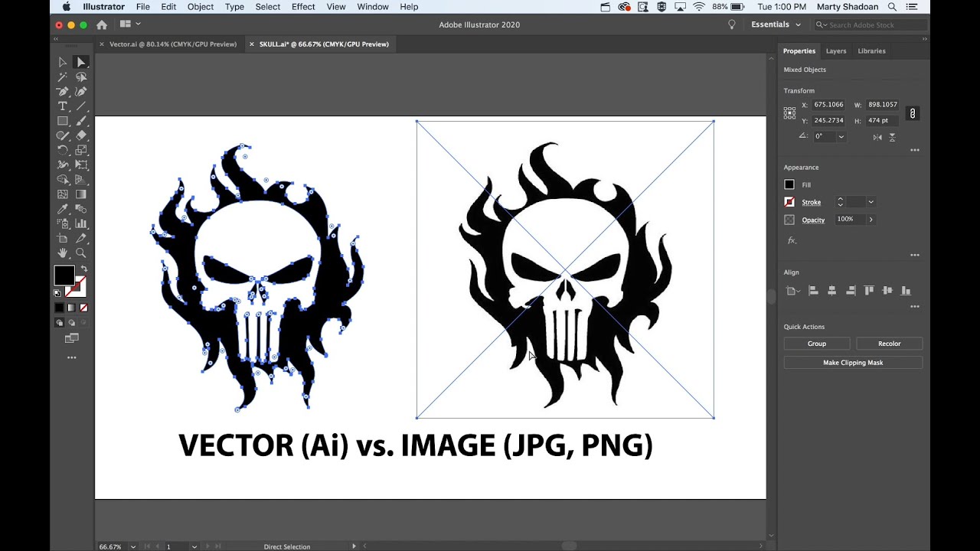Switch to the Layers panel tab

(x=836, y=51)
